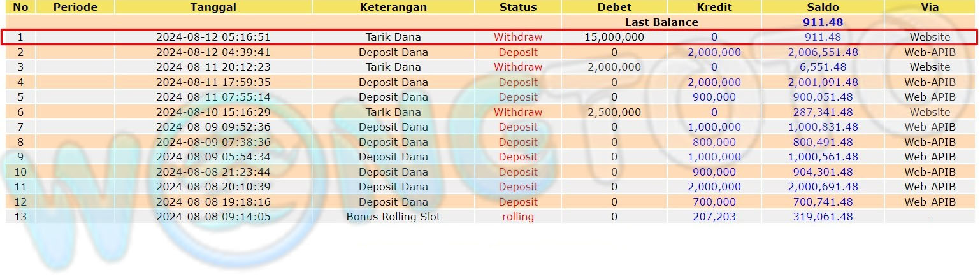
Task: Click the Last Balance label
Action: pos(661,22)
